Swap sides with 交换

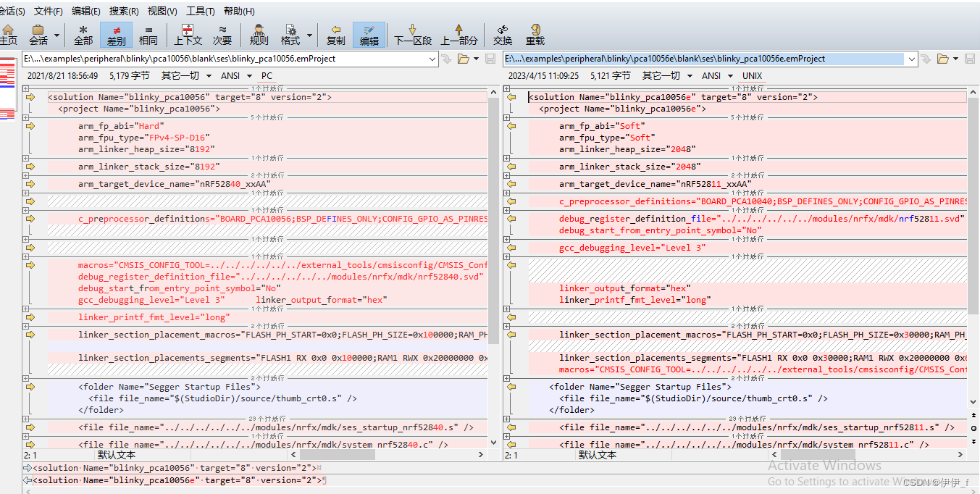click(503, 34)
